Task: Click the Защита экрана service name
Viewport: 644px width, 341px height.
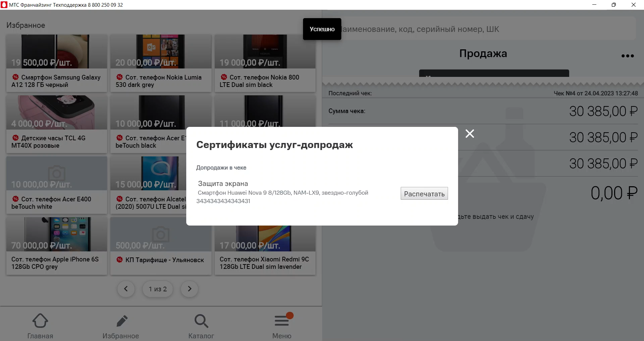Action: point(223,184)
